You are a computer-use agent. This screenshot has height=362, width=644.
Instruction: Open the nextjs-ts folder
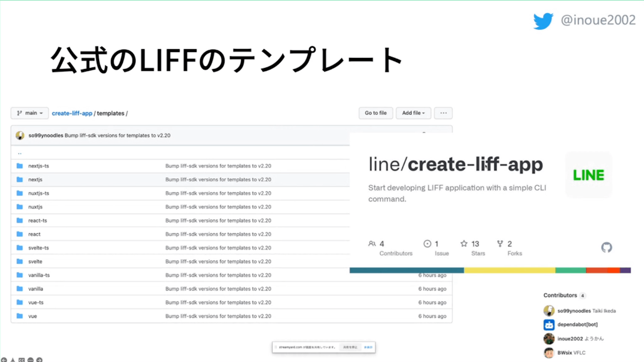pyautogui.click(x=39, y=166)
